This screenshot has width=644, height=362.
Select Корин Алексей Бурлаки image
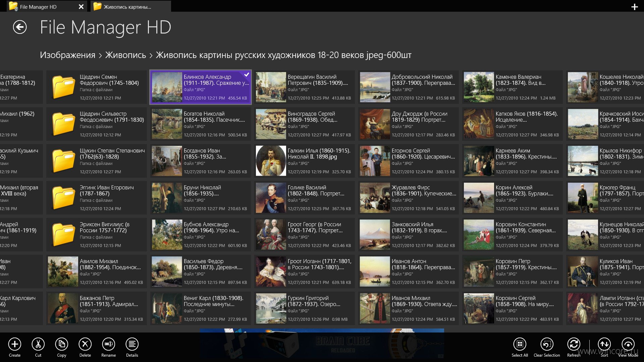[x=513, y=198]
